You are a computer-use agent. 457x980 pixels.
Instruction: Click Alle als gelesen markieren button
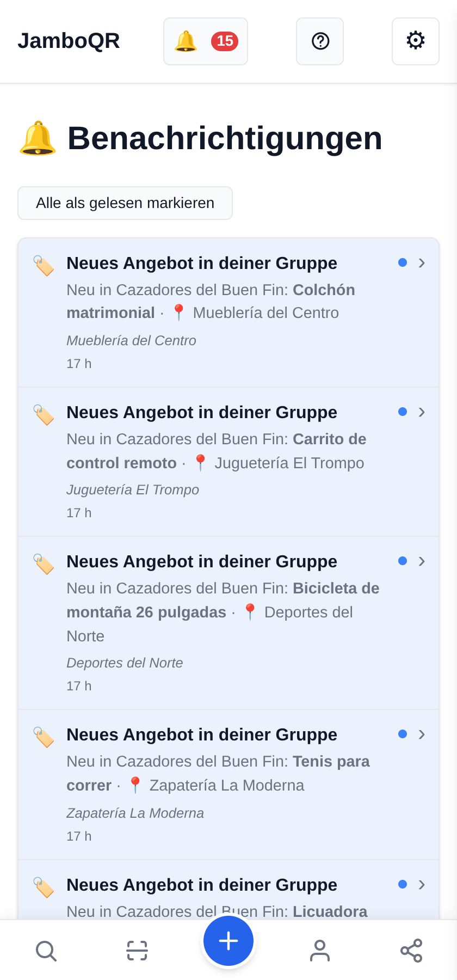[x=125, y=203]
